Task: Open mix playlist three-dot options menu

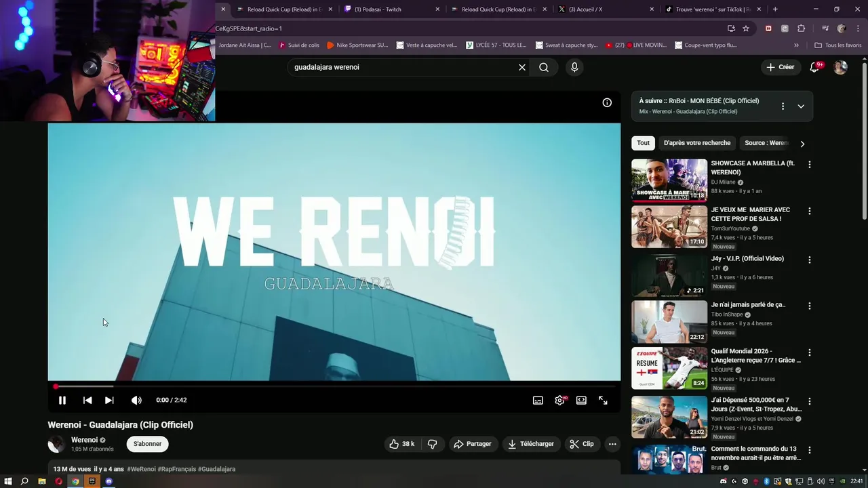Action: tap(783, 106)
